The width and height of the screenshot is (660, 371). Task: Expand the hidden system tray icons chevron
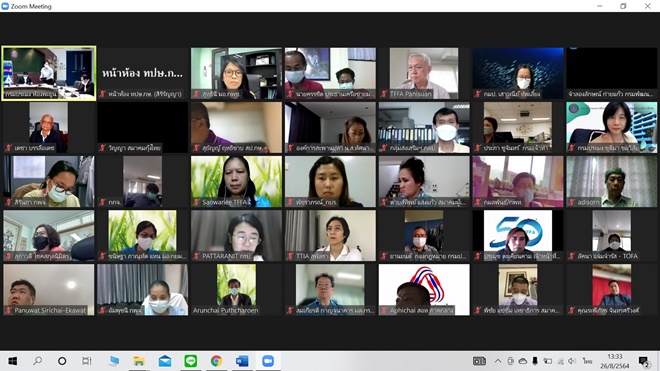[498, 361]
